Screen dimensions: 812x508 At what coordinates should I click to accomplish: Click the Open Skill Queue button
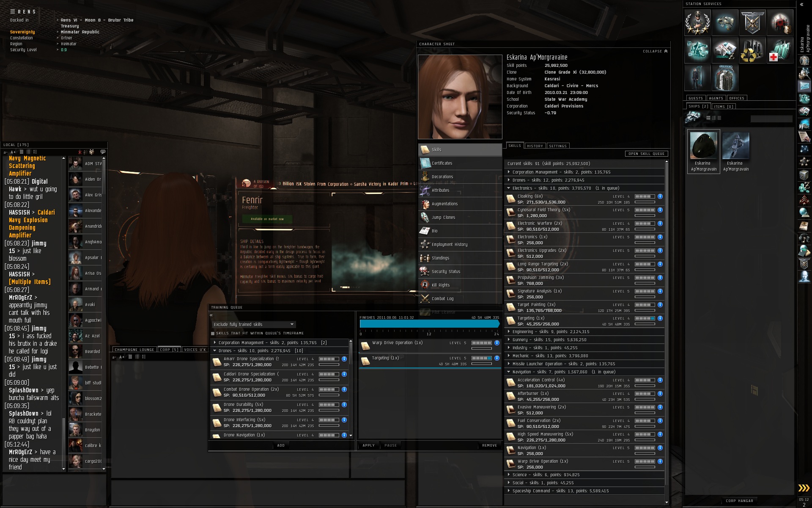point(646,154)
